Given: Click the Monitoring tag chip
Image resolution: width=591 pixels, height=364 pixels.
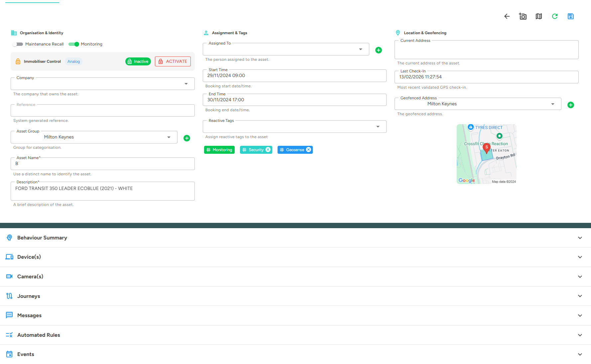Looking at the screenshot, I should pos(219,150).
